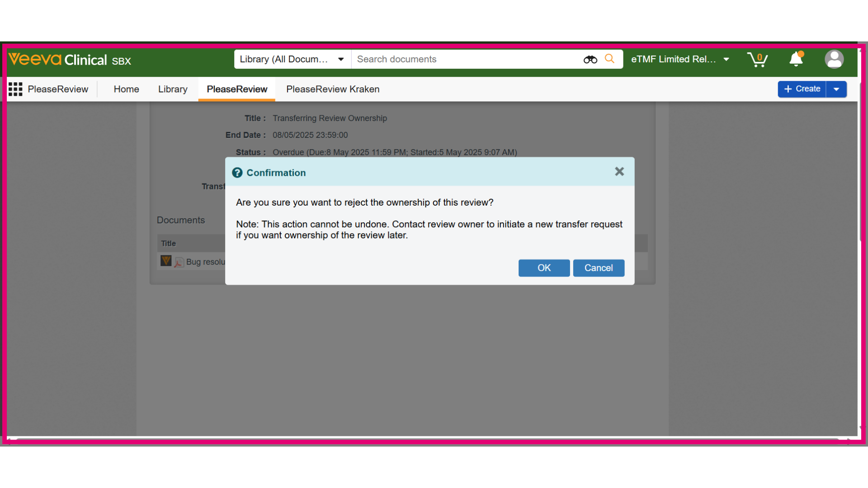Open the user profile avatar
This screenshot has height=488, width=868.
click(x=834, y=59)
